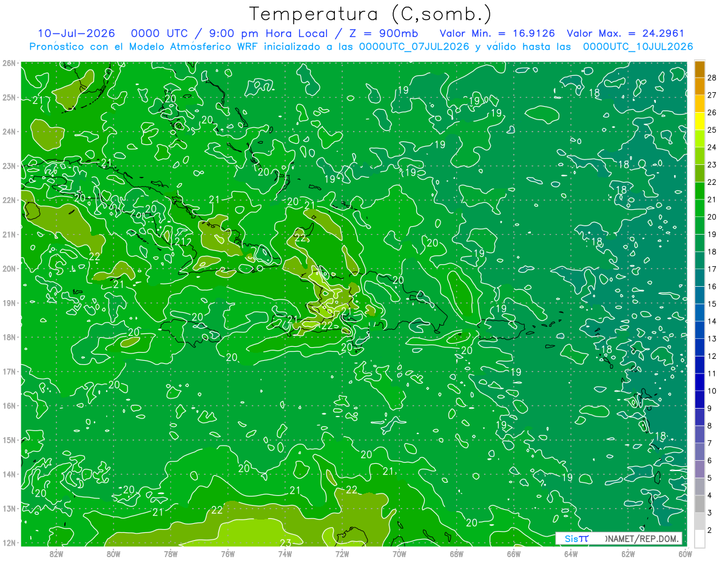This screenshot has width=728, height=562.
Task: Select steel-blue legend swatch between 15 and 16
Action: click(699, 295)
